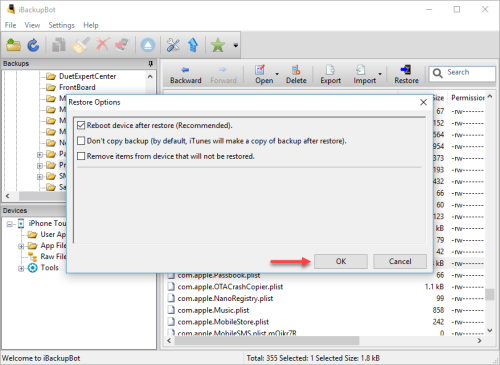This screenshot has width=500, height=365.
Task: Go Backward in file list
Action: pos(186,75)
